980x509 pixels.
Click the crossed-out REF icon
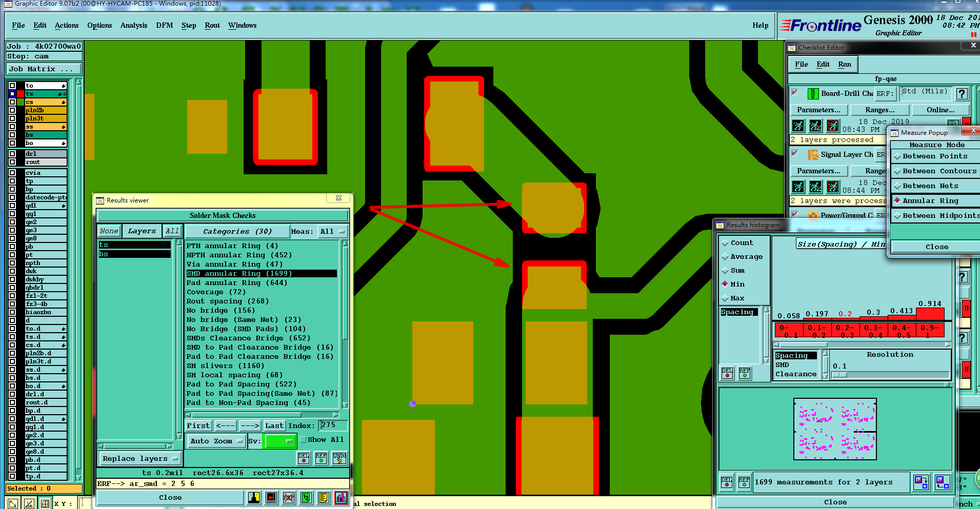pyautogui.click(x=289, y=497)
